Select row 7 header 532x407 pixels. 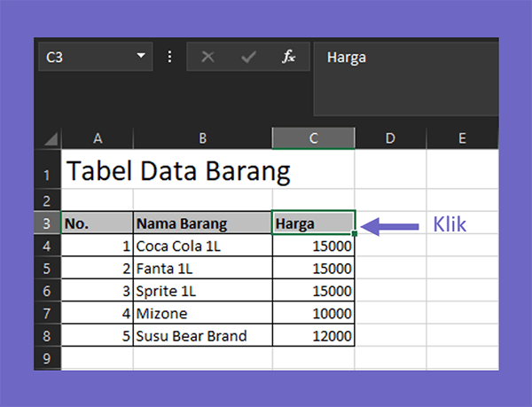pos(48,313)
